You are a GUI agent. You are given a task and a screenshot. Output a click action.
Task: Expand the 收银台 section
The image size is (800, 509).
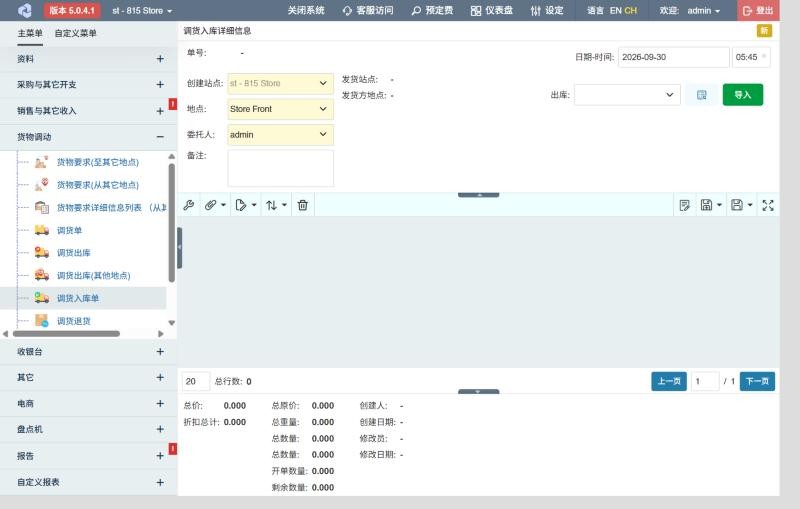(x=89, y=351)
